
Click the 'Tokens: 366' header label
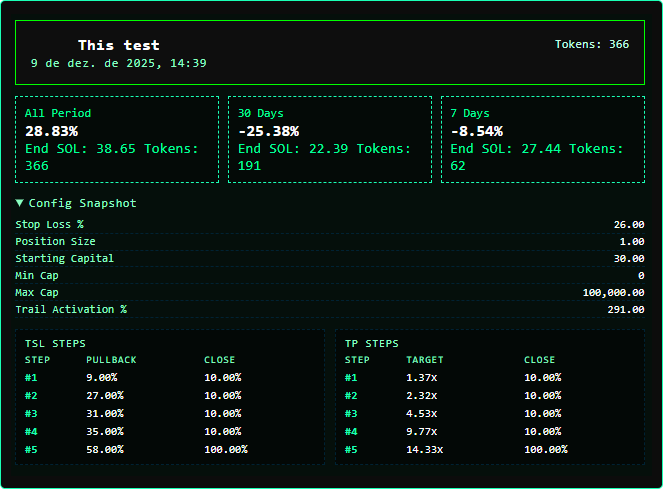[592, 44]
